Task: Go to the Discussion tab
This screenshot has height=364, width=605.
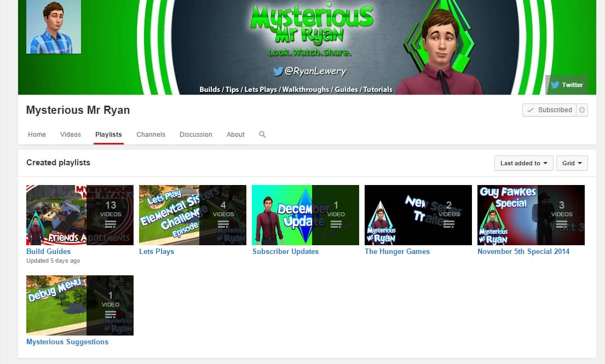Action: (x=195, y=135)
